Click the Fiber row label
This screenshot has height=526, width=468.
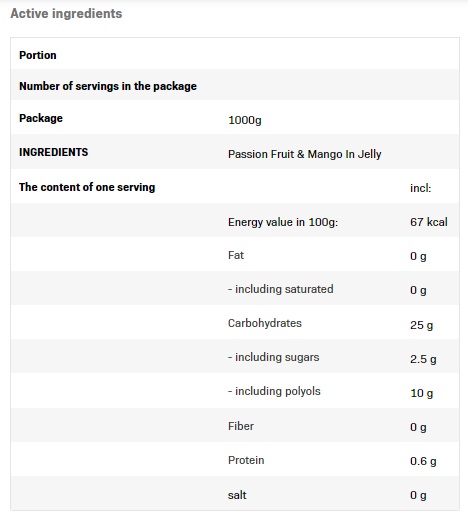pyautogui.click(x=241, y=426)
